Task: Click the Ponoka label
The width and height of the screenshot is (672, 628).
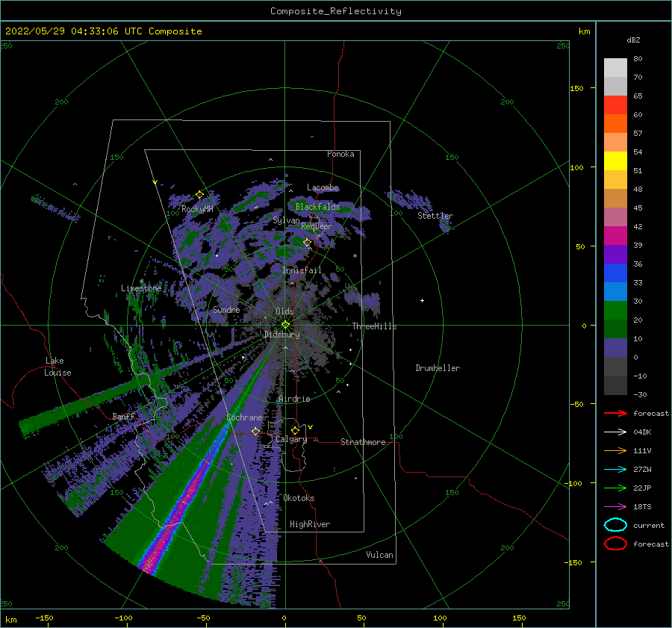Action: (x=340, y=154)
